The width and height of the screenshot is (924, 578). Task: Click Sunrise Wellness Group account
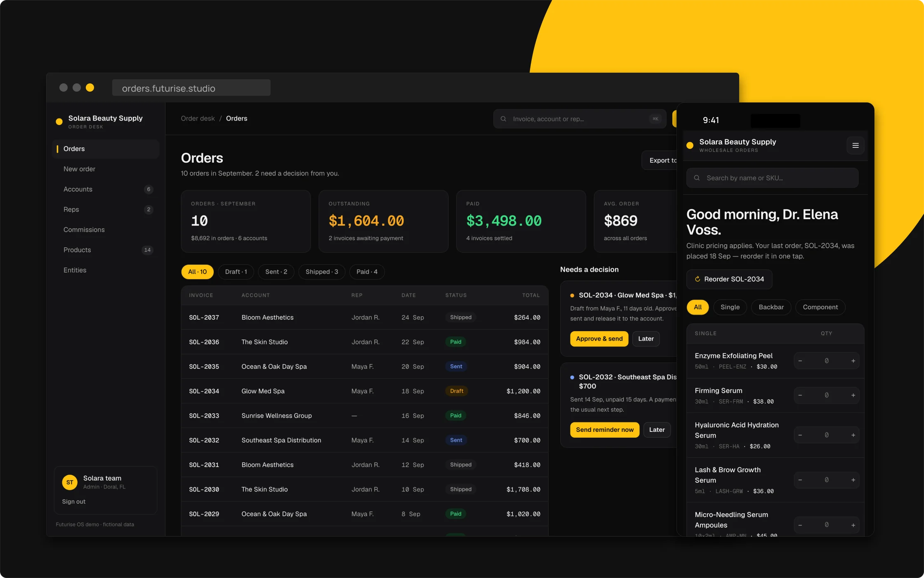point(276,416)
